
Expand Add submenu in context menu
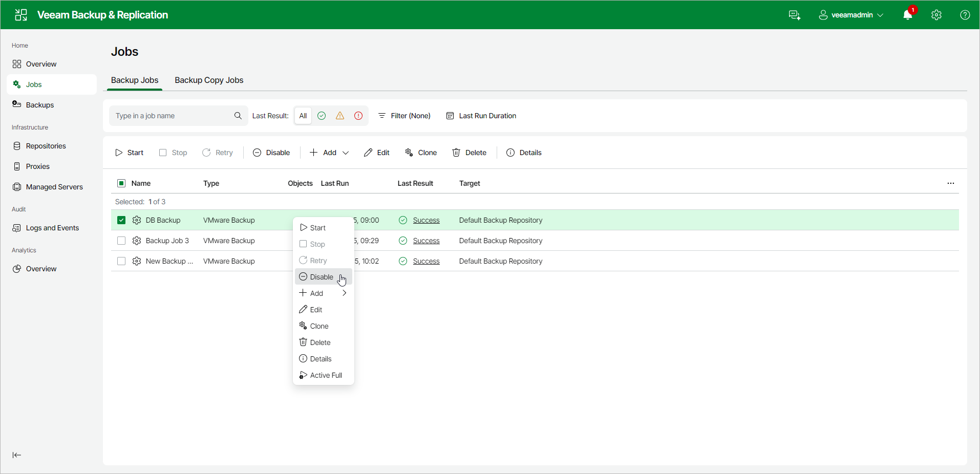pos(324,293)
